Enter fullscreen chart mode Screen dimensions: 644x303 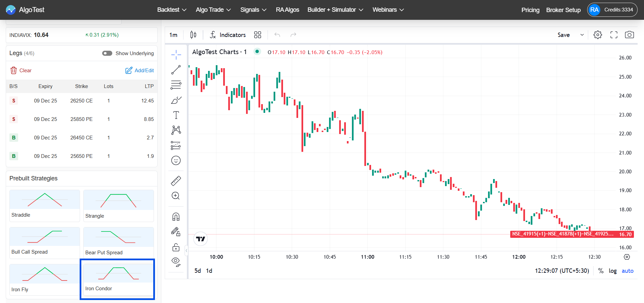613,35
